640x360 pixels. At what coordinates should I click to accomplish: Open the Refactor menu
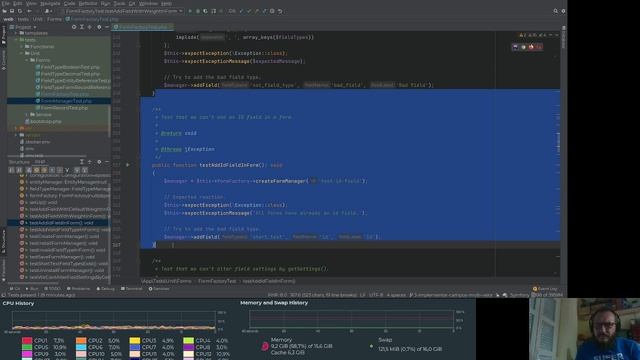click(88, 3)
